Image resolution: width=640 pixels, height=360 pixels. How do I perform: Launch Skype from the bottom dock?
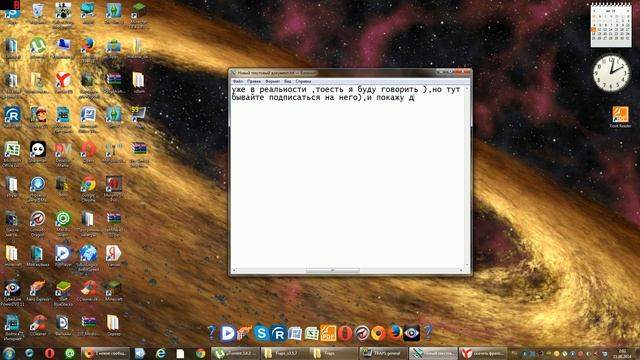[261, 333]
